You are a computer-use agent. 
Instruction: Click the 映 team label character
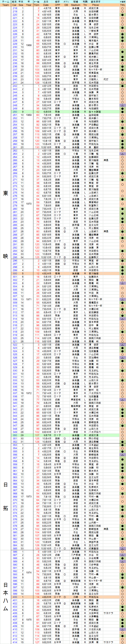click(5, 256)
